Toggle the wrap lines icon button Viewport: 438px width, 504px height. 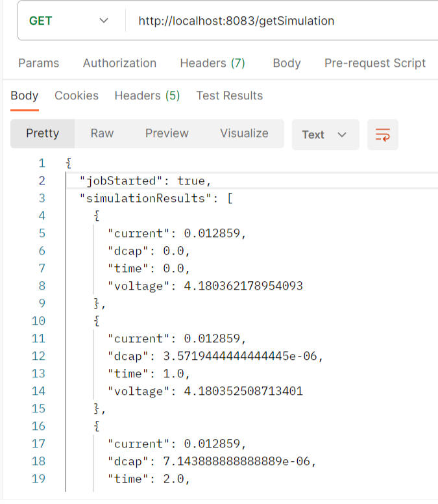tap(382, 134)
